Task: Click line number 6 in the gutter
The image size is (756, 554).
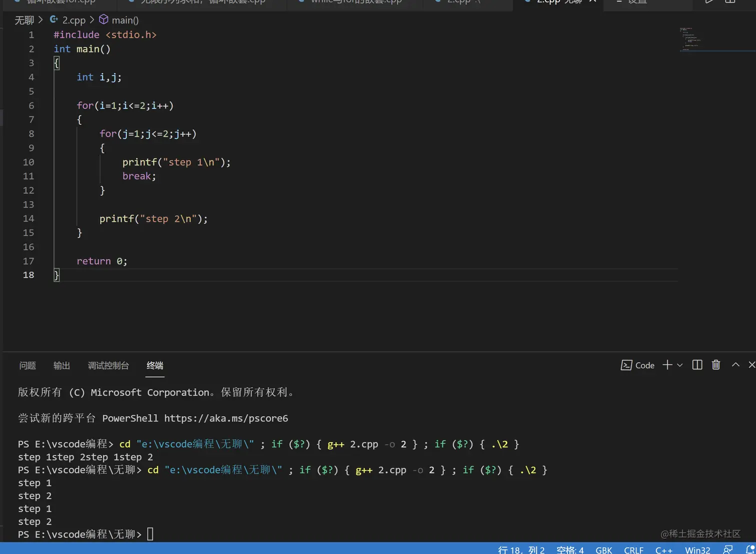Action: pos(31,105)
